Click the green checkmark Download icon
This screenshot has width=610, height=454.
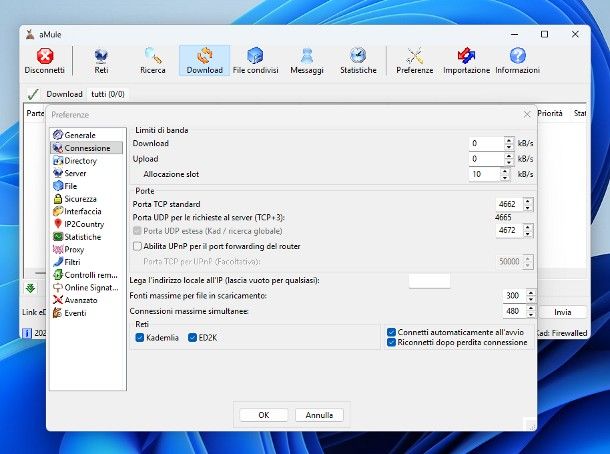(x=33, y=94)
